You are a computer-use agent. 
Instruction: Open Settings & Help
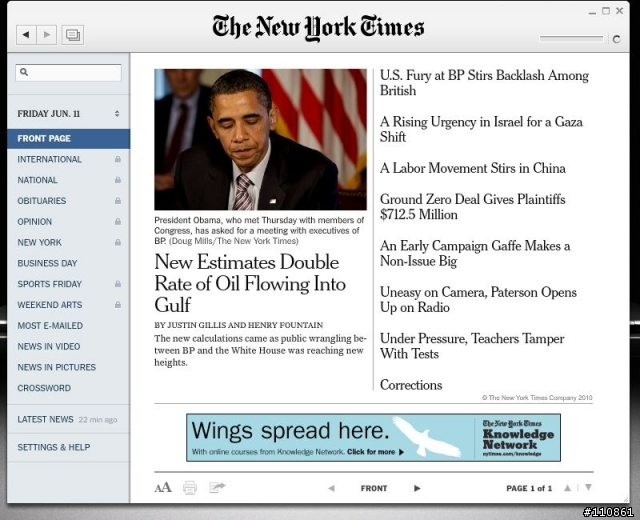click(x=68, y=447)
